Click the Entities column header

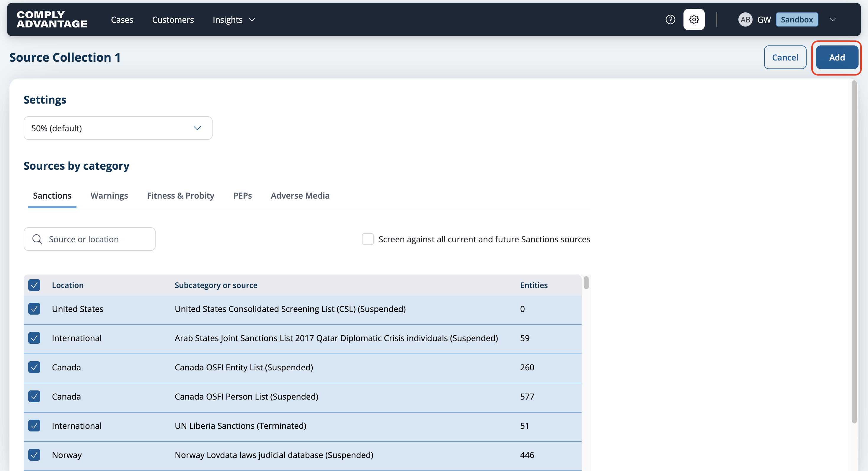pos(534,285)
